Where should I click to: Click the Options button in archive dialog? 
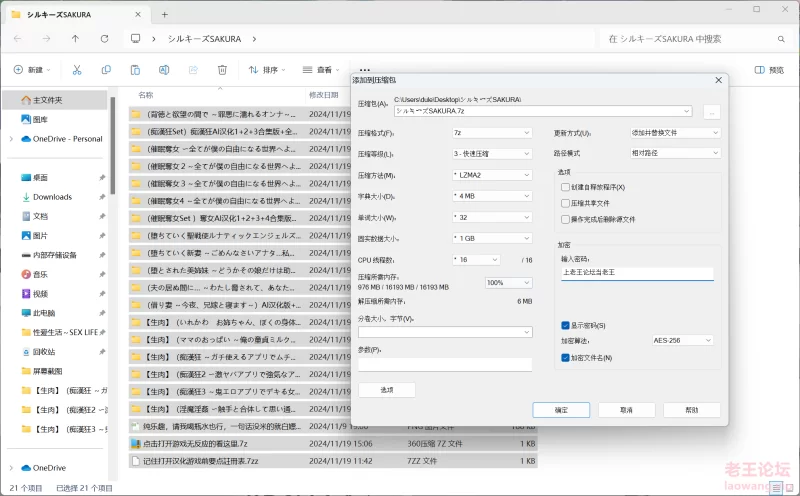tap(387, 390)
